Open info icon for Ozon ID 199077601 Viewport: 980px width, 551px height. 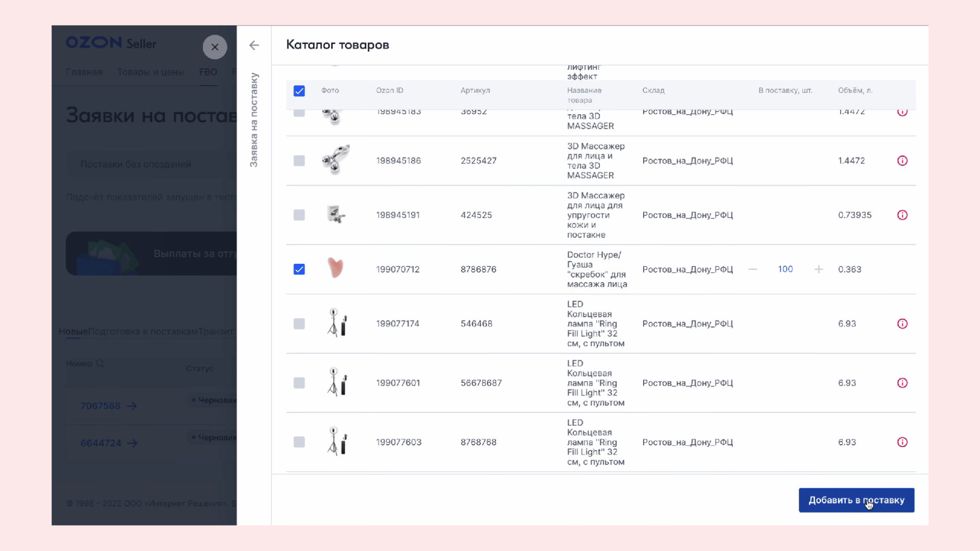pyautogui.click(x=902, y=383)
